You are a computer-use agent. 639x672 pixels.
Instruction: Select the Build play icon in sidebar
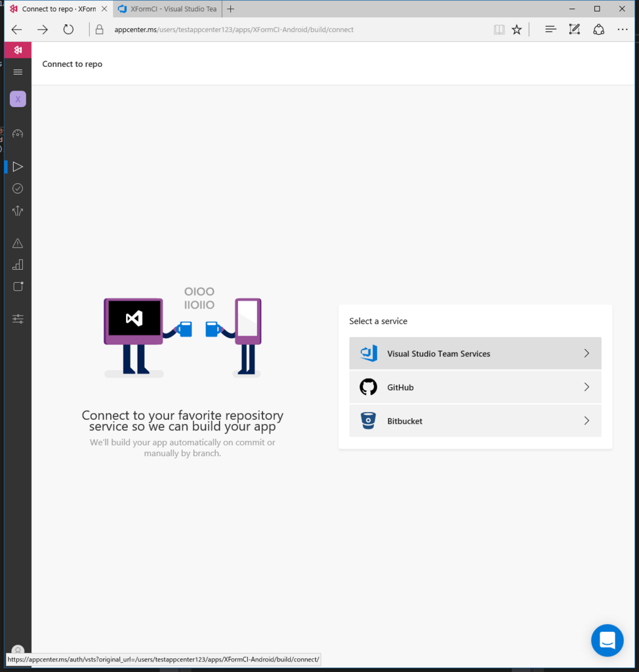pyautogui.click(x=18, y=167)
